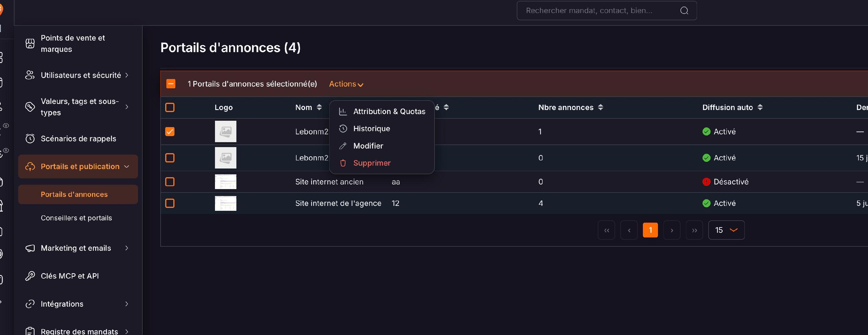Expand Utilisateurs et sécurité chevron
The width and height of the screenshot is (868, 335).
(x=127, y=75)
